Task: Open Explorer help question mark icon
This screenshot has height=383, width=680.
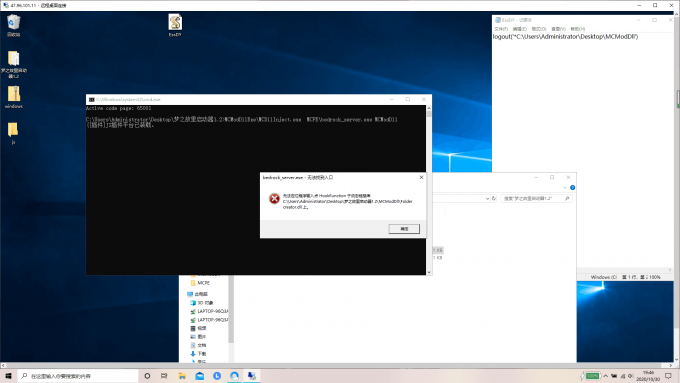Action: (572, 187)
